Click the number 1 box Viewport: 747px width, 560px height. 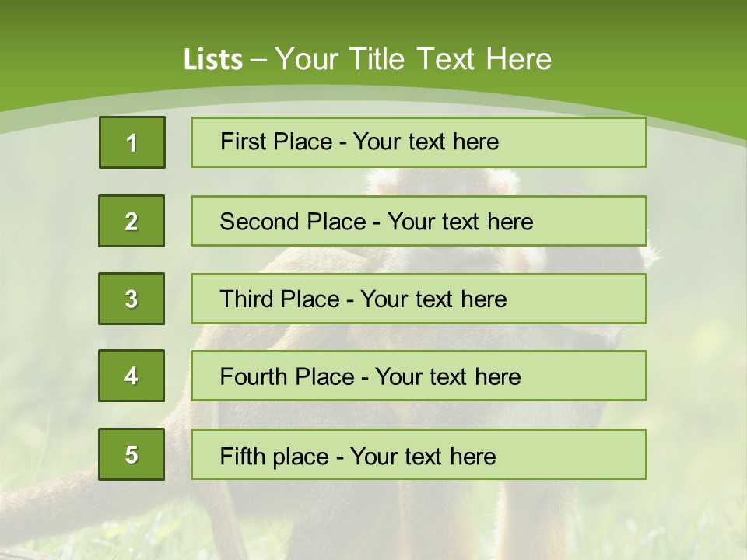pos(132,142)
